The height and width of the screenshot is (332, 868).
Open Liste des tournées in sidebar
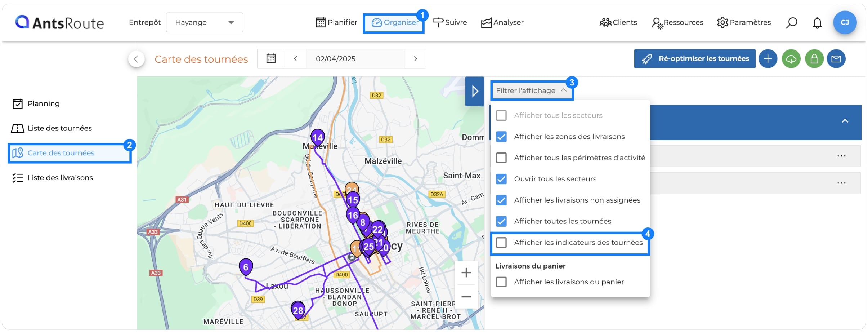(x=52, y=128)
